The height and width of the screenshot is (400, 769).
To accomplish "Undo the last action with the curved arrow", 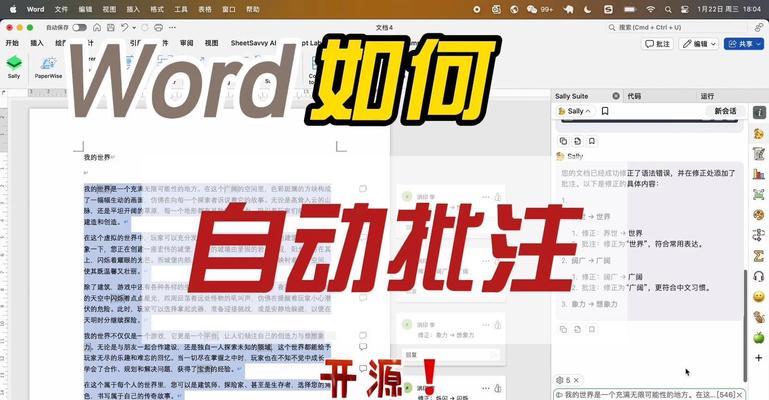I will (x=125, y=27).
